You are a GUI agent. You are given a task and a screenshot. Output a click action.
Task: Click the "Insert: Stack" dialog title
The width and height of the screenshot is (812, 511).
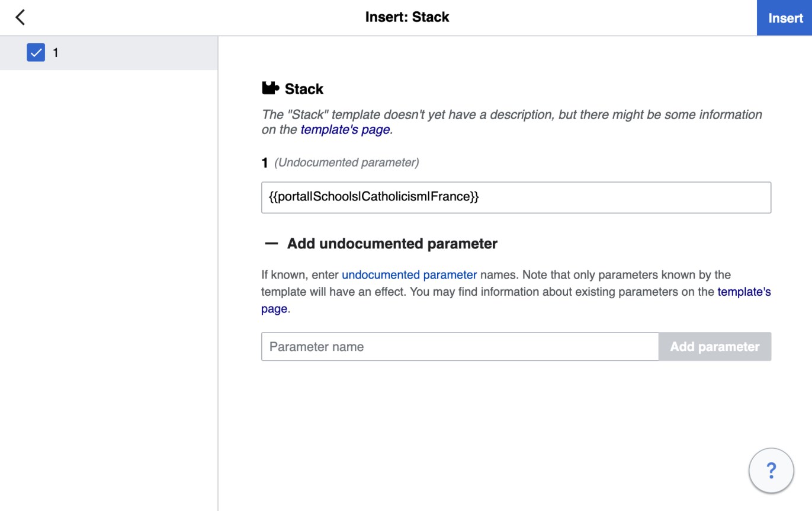coord(407,17)
